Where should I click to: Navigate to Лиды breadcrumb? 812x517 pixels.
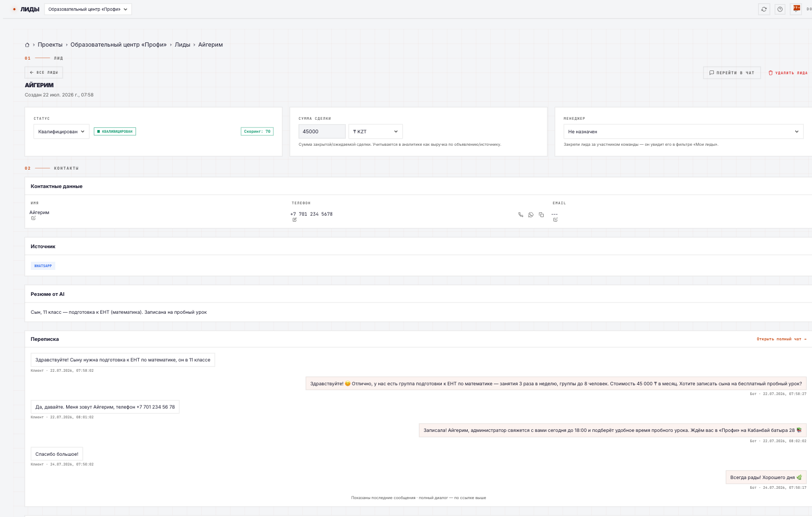[x=182, y=45]
